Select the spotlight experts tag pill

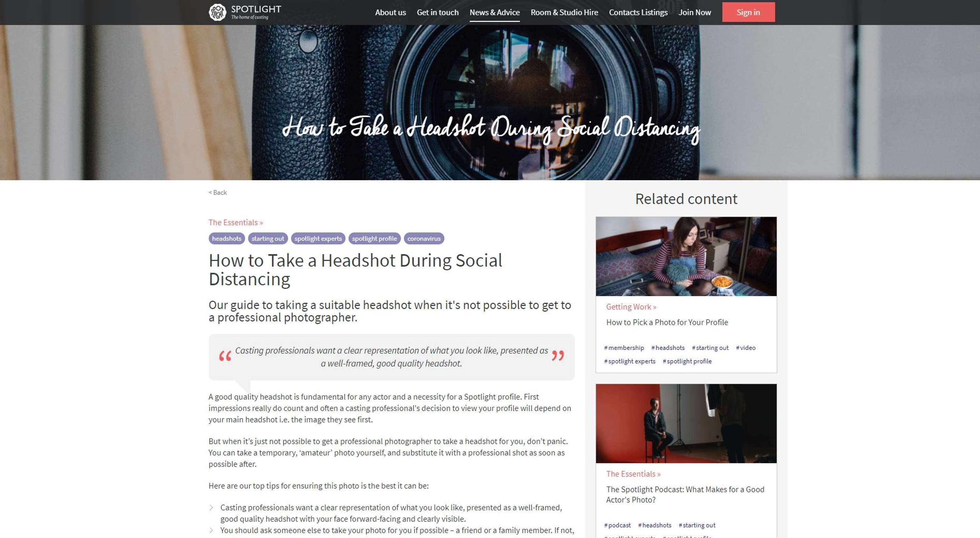(318, 238)
